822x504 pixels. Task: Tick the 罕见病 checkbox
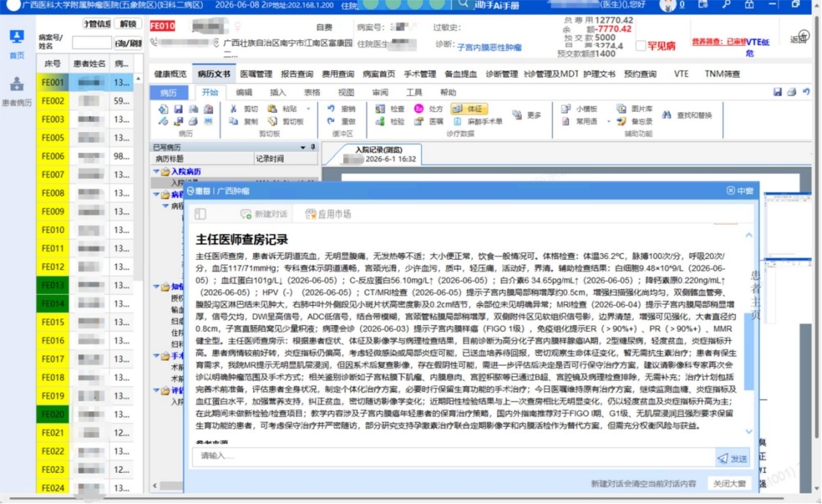[x=641, y=46]
